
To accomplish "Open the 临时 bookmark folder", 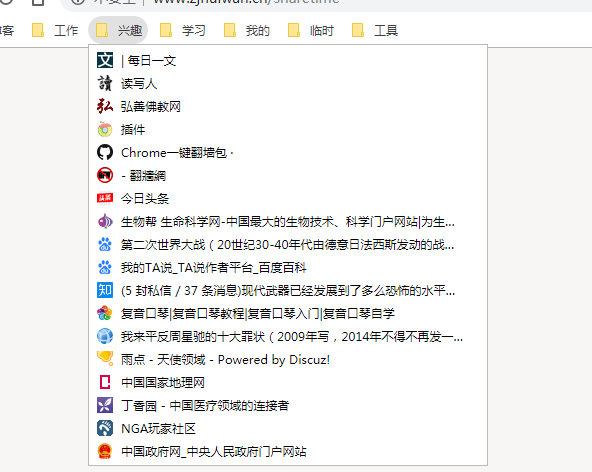I will pos(311,30).
